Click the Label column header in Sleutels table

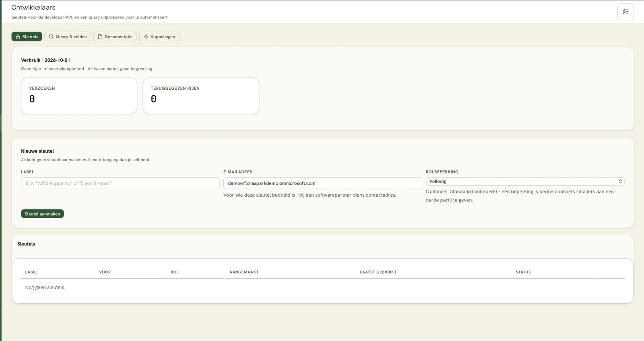[x=31, y=272]
